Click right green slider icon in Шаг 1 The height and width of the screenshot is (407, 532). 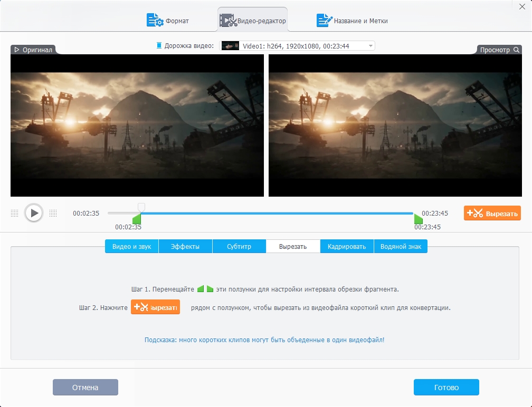tap(210, 289)
